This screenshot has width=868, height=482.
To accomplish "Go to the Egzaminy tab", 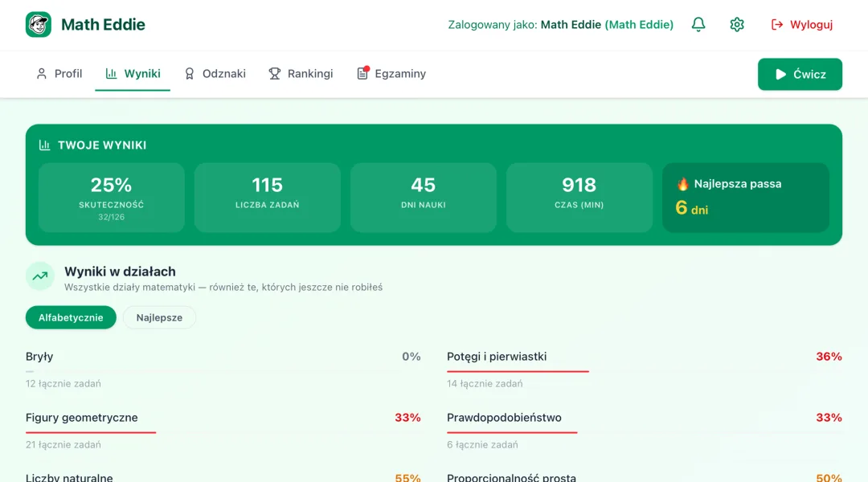I will click(x=391, y=74).
